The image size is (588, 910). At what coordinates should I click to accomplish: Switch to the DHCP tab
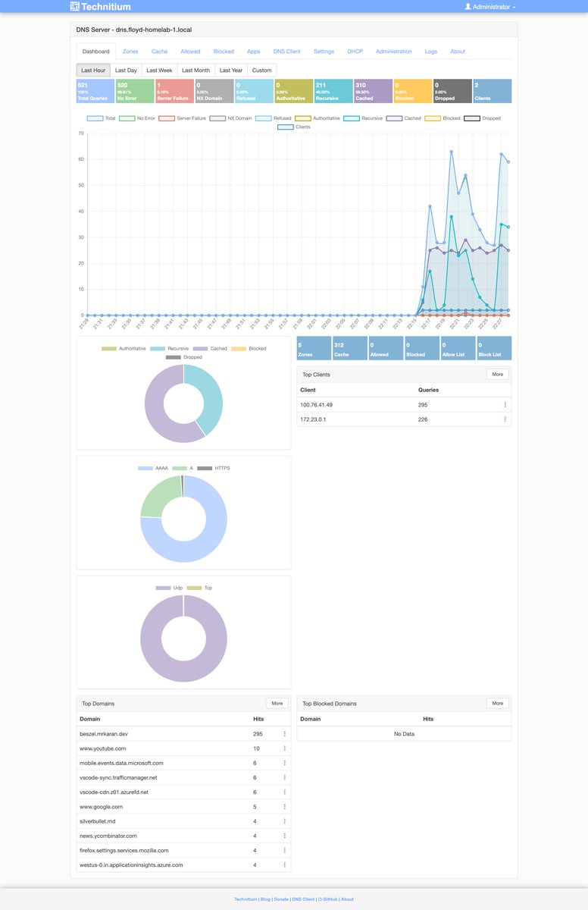(x=355, y=52)
